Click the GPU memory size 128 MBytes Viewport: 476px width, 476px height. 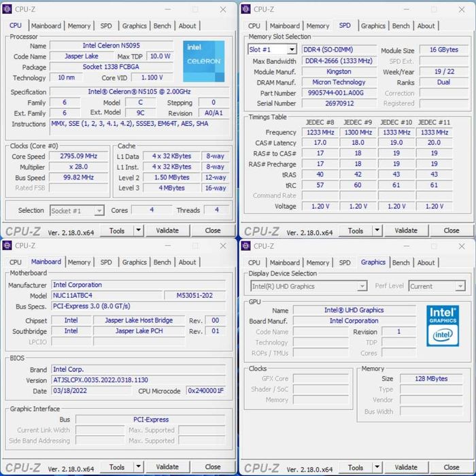431,379
